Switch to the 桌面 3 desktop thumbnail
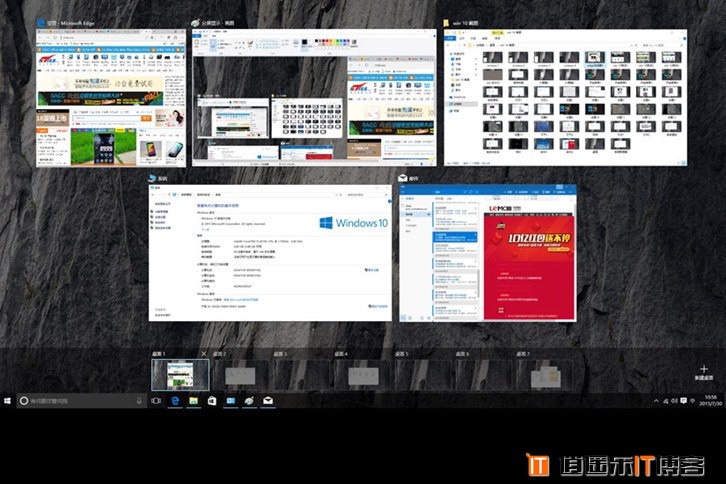726x484 pixels. (x=301, y=375)
